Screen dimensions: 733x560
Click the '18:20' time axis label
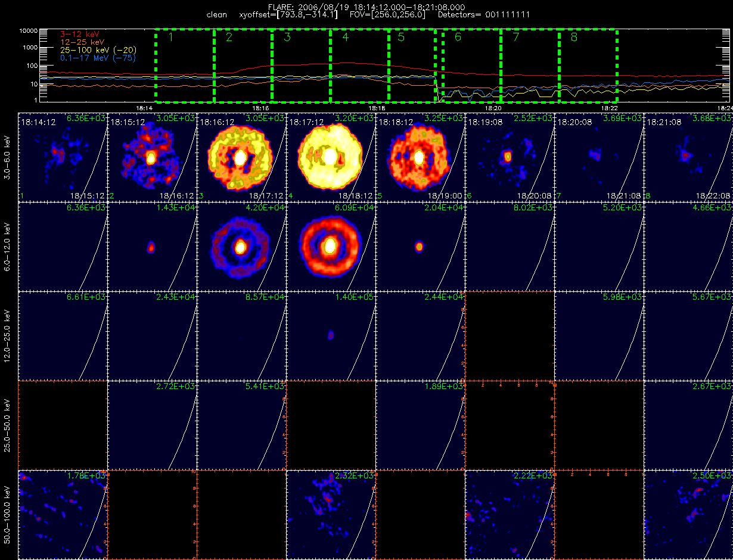point(493,108)
